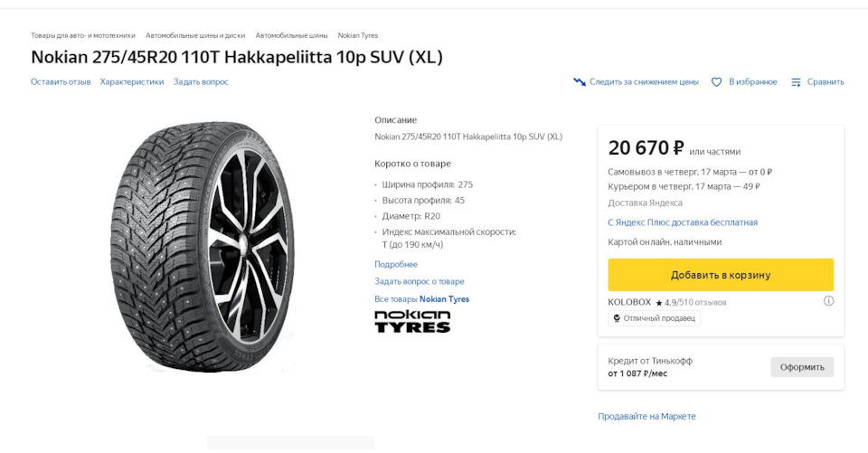Open the Характеристики section link
The width and height of the screenshot is (868, 453).
(132, 82)
